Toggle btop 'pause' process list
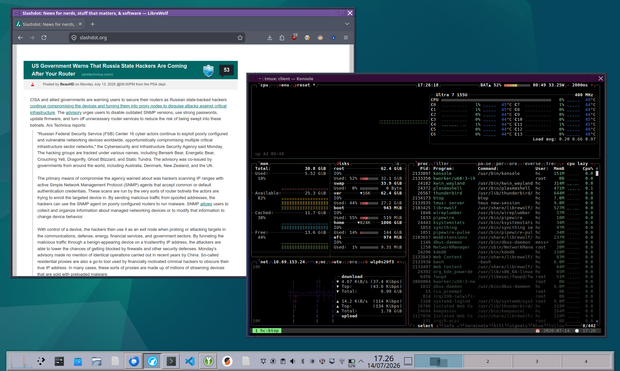The height and width of the screenshot is (371, 620). pos(485,163)
